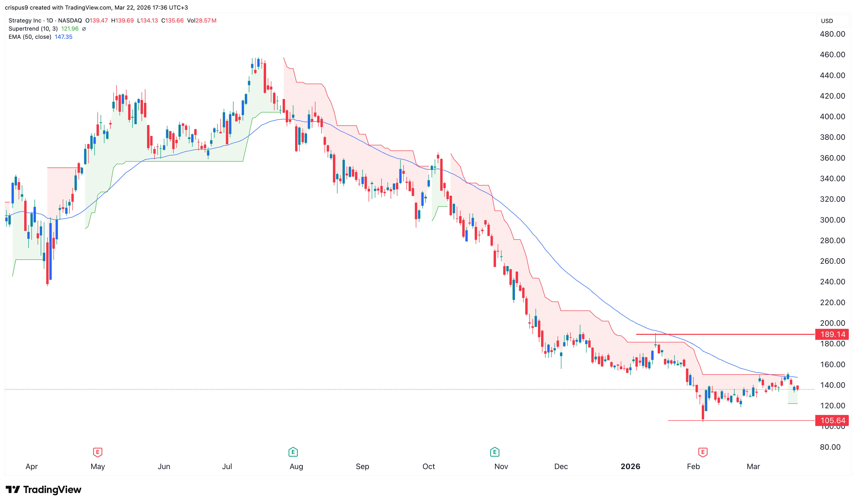Click the 480.00 price axis label
Screen dimensions: 856x504
click(832, 34)
